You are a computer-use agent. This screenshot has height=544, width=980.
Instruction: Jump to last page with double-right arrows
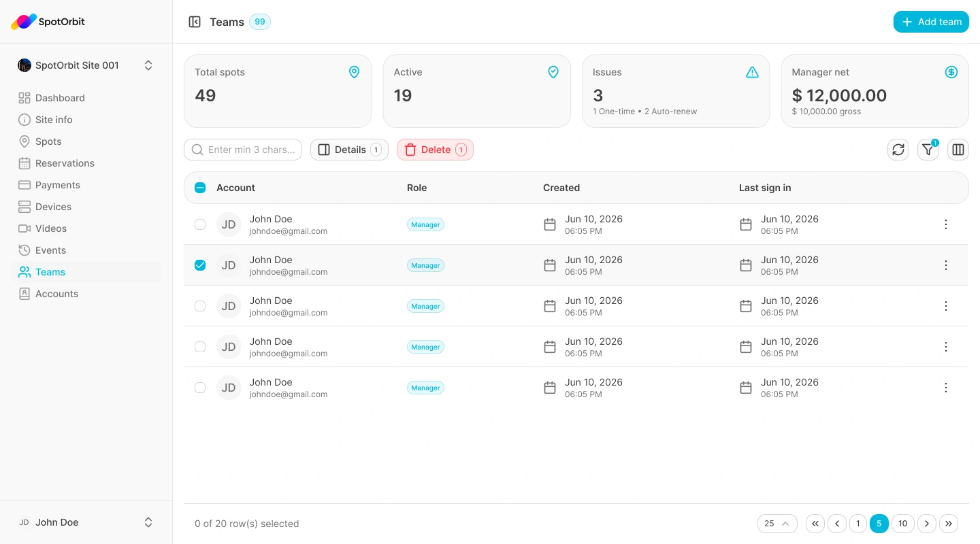coord(949,524)
